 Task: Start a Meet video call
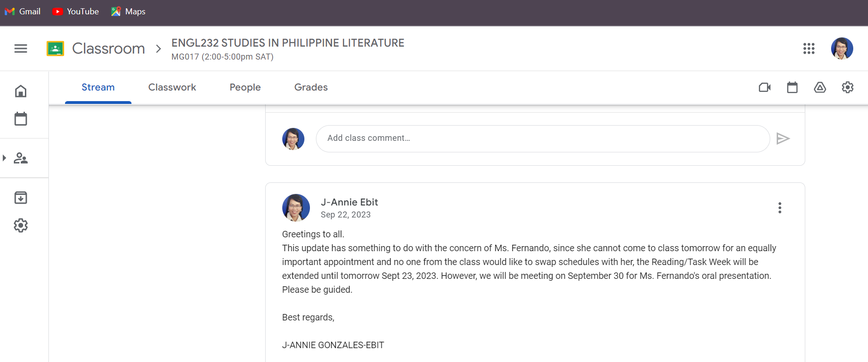[x=765, y=87]
